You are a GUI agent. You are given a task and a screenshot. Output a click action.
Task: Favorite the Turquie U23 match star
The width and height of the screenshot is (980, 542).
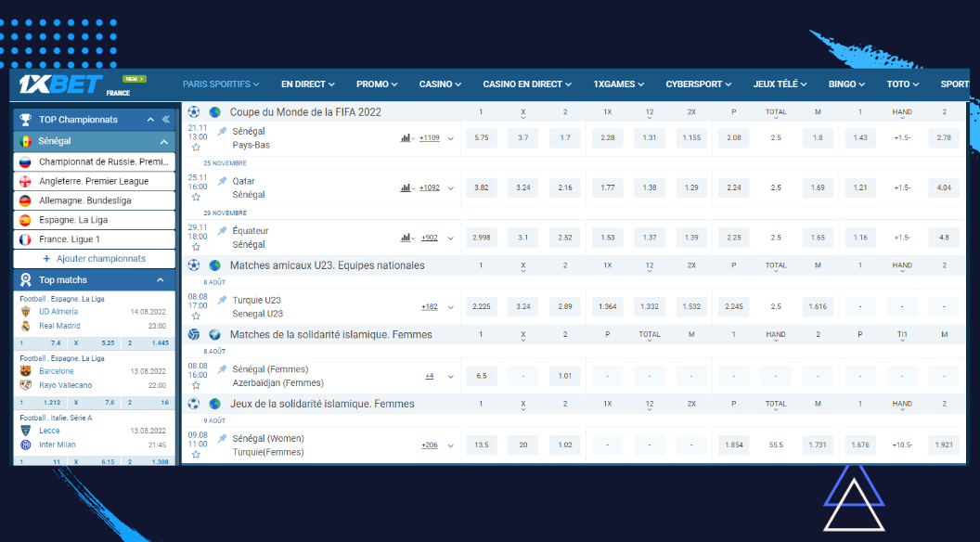click(196, 316)
